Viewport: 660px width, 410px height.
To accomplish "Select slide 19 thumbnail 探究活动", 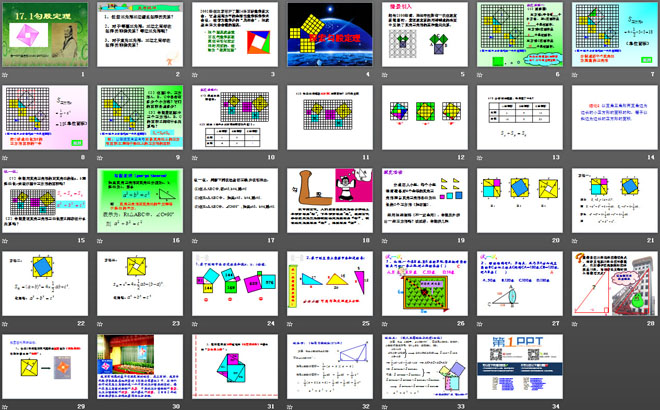I will [425, 201].
